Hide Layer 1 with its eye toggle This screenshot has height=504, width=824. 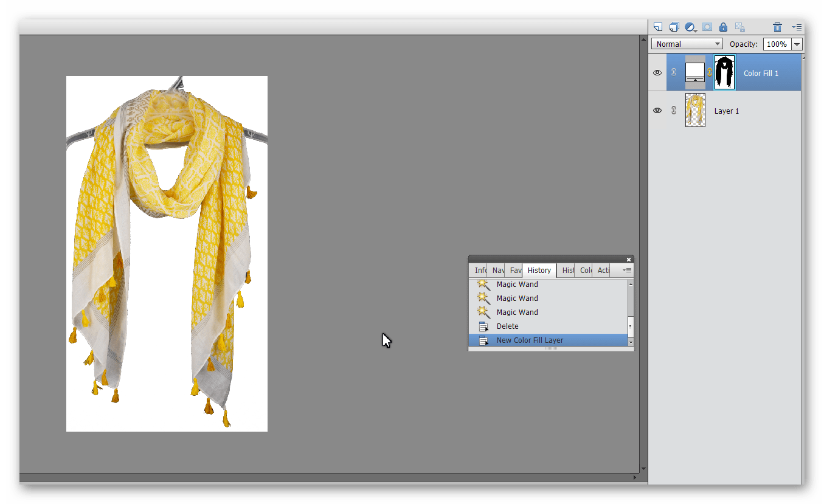[x=657, y=111]
